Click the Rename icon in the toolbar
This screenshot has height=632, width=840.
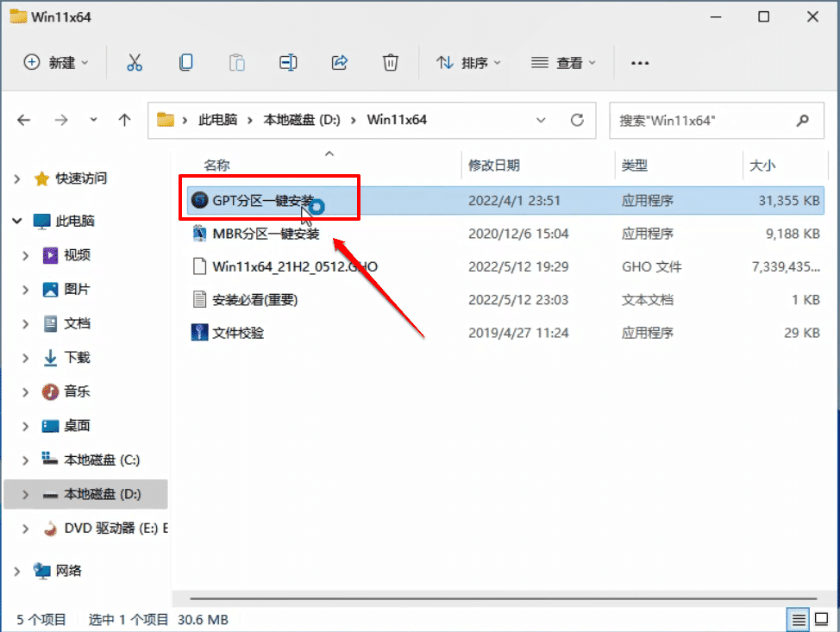pyautogui.click(x=288, y=62)
